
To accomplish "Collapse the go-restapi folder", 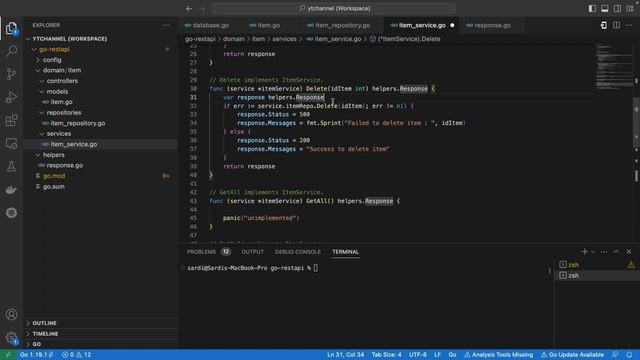I will (100, 49).
